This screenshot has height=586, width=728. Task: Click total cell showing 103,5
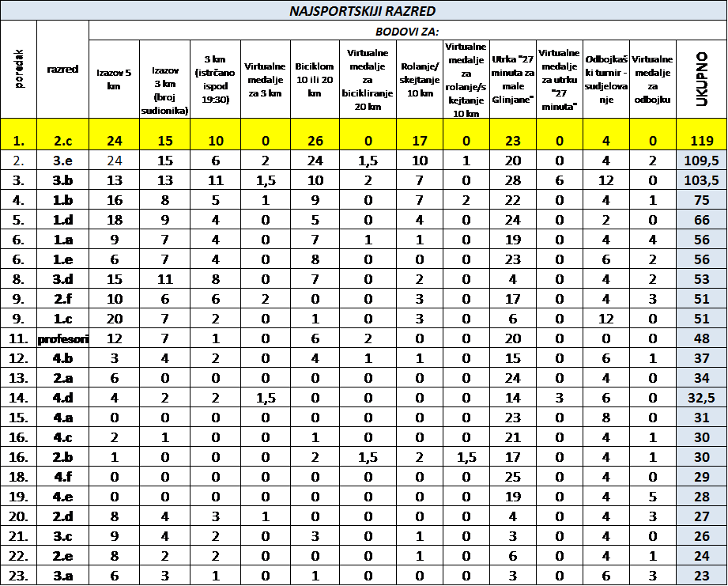pos(702,180)
